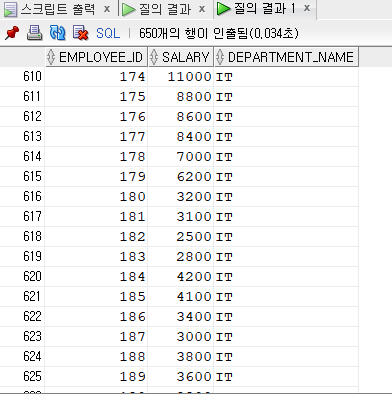Click IT department cell in row 625
This screenshot has height=394, width=392.
coord(286,377)
